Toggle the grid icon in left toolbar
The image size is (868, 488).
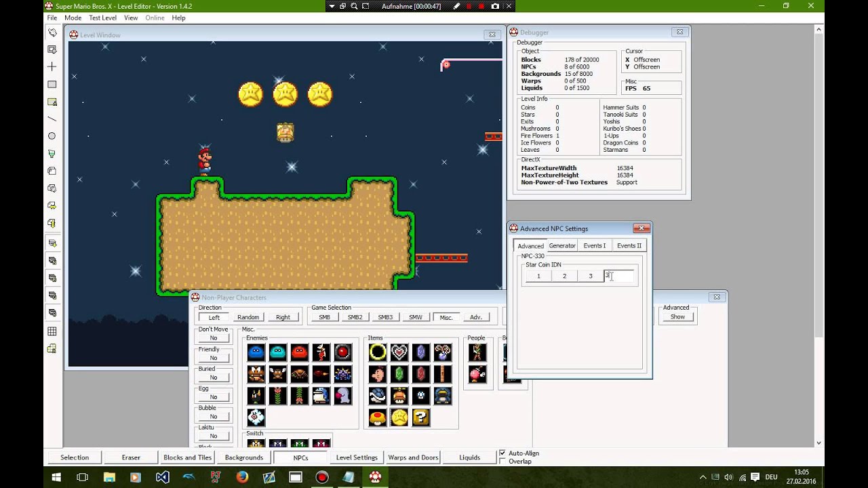click(52, 331)
